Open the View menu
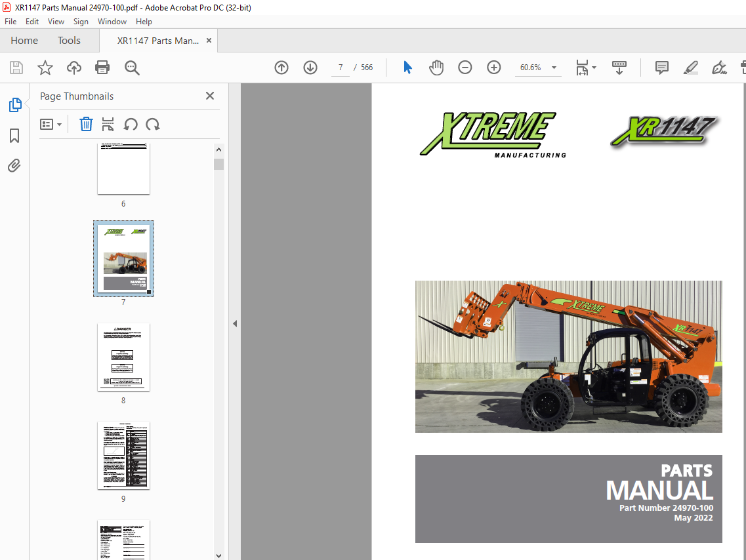 pos(56,22)
